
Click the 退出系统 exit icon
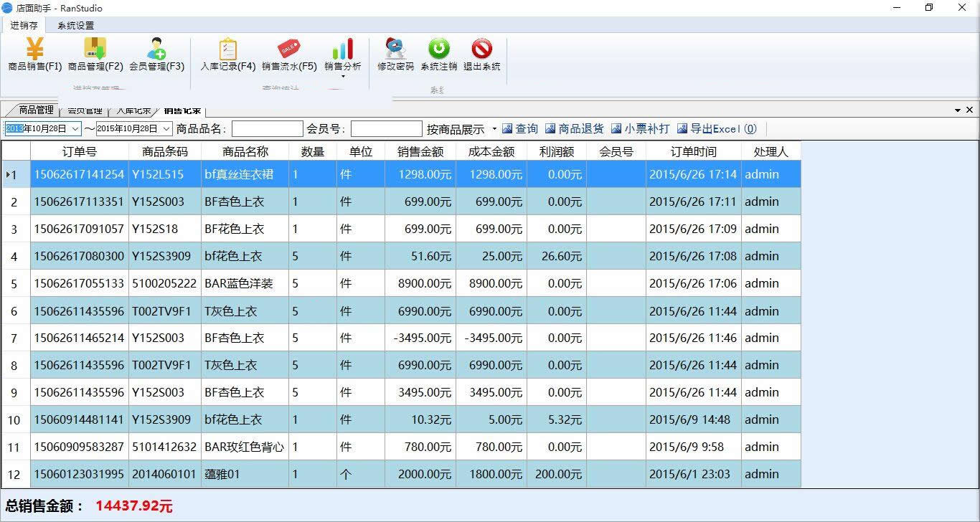click(481, 55)
